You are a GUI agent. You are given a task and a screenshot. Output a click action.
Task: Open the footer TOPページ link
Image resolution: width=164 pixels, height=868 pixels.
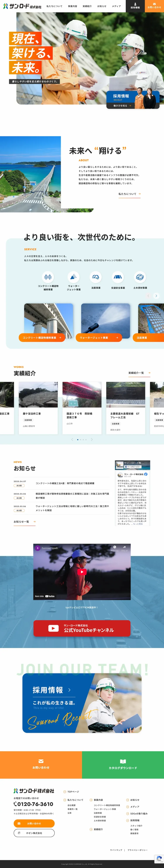tap(71, 792)
